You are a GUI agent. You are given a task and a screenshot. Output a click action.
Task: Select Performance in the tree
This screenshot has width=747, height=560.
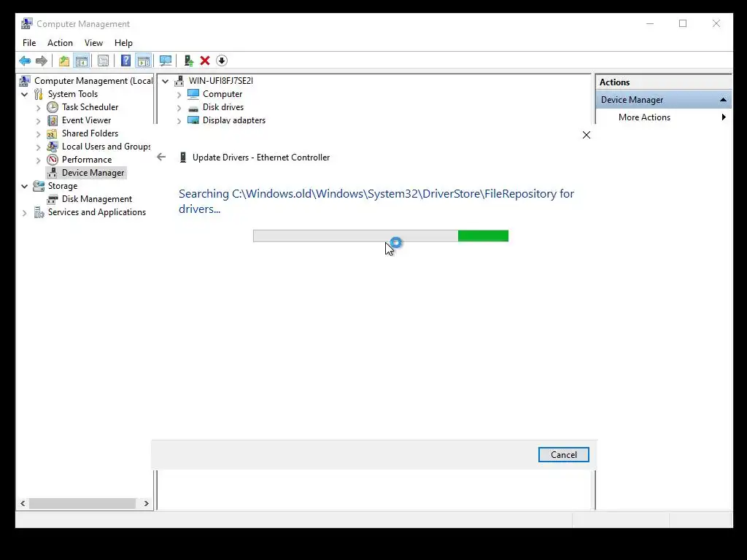click(x=87, y=160)
